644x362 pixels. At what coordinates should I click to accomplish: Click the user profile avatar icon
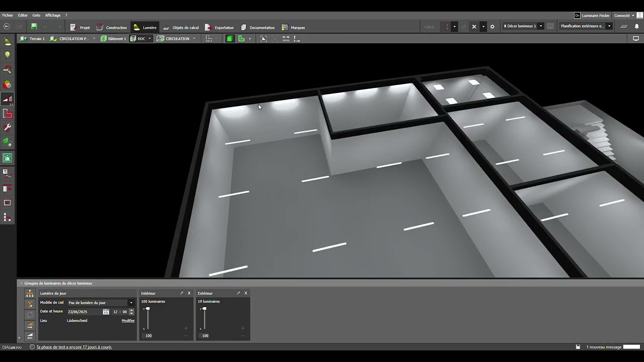639,16
